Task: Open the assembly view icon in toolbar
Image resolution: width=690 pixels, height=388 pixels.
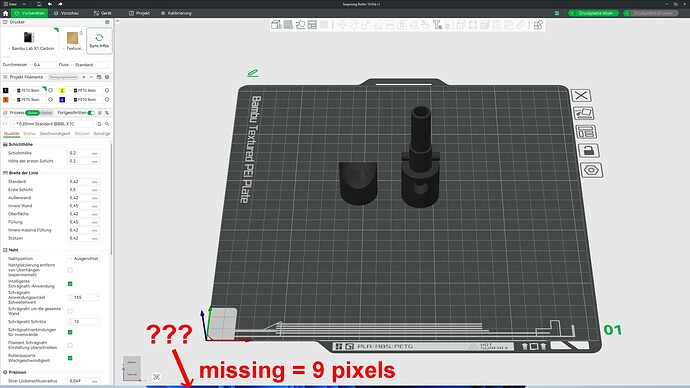Action: pyautogui.click(x=538, y=25)
